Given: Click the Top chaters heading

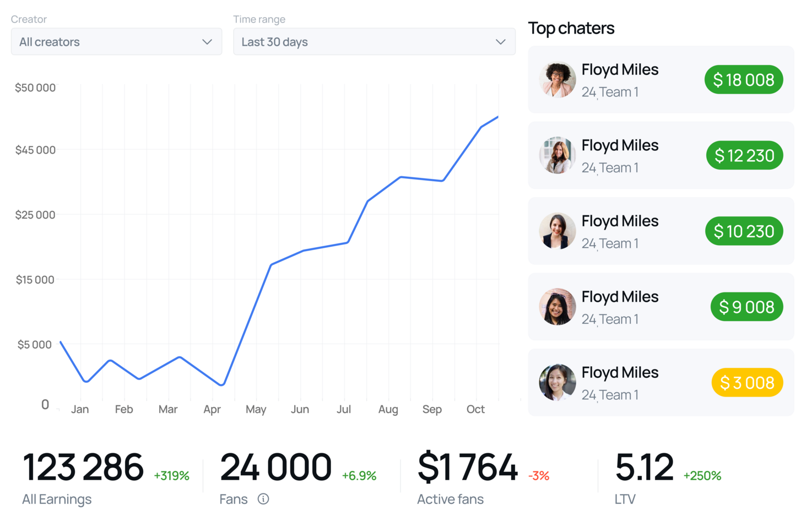Looking at the screenshot, I should [x=571, y=28].
